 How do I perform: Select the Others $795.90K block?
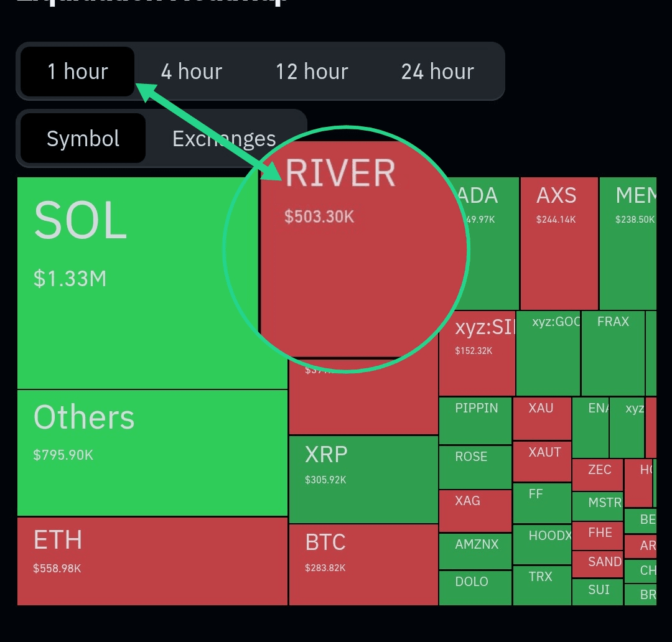point(152,452)
